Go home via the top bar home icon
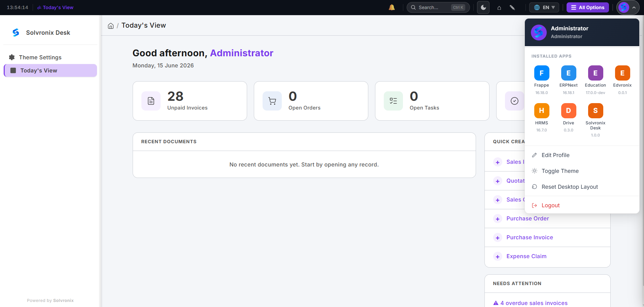 (499, 7)
